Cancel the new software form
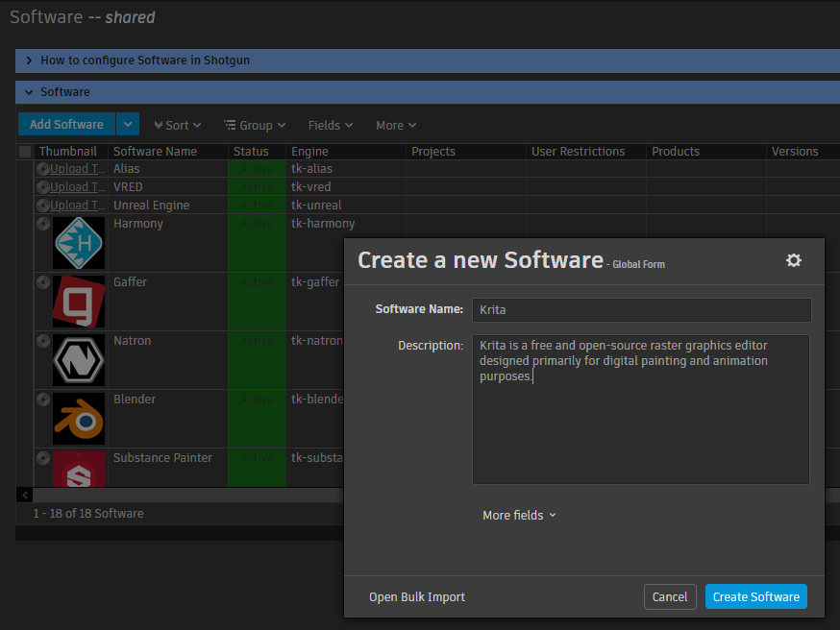 click(x=670, y=596)
